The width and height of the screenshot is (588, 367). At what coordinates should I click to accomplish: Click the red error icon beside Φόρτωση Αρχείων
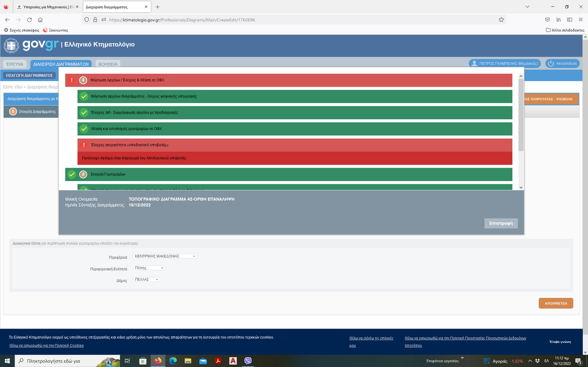pyautogui.click(x=72, y=80)
